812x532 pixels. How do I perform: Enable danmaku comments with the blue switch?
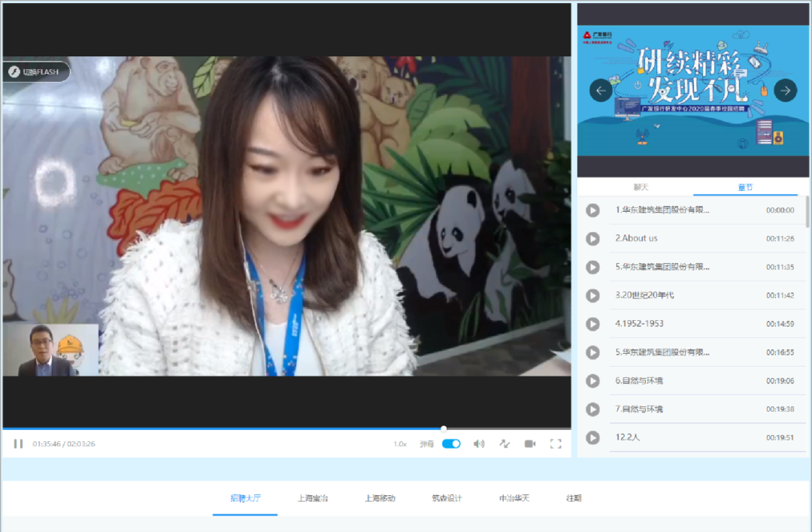(x=450, y=443)
